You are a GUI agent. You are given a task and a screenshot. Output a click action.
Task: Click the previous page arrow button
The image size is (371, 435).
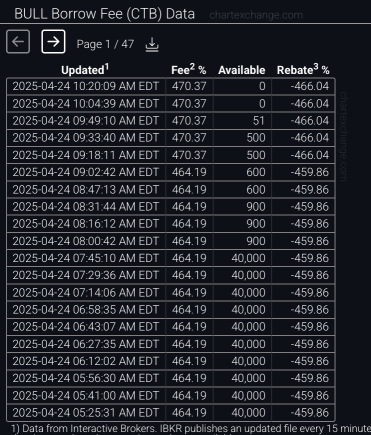pyautogui.click(x=18, y=42)
